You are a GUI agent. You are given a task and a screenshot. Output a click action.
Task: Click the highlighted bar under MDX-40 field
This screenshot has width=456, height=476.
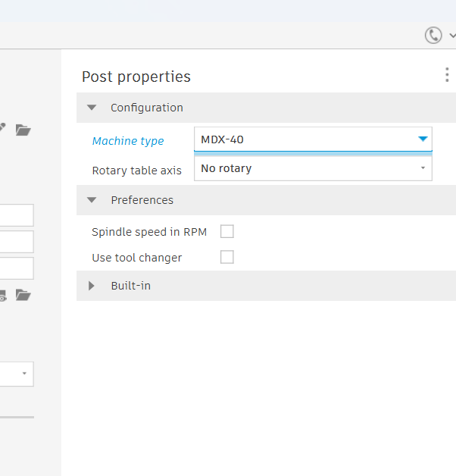coord(313,154)
